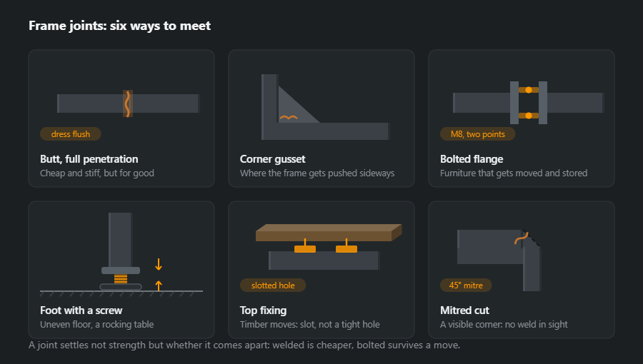
Task: Select the 'slotted hole' tag
Action: coord(273,285)
